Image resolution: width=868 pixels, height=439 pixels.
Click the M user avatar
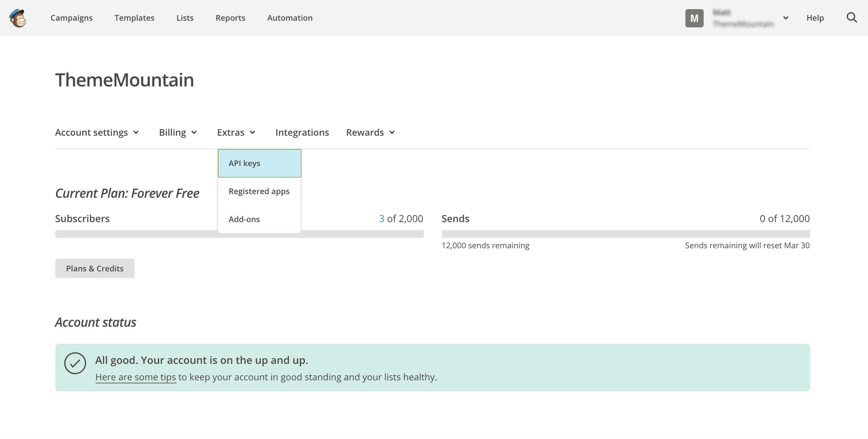(694, 18)
